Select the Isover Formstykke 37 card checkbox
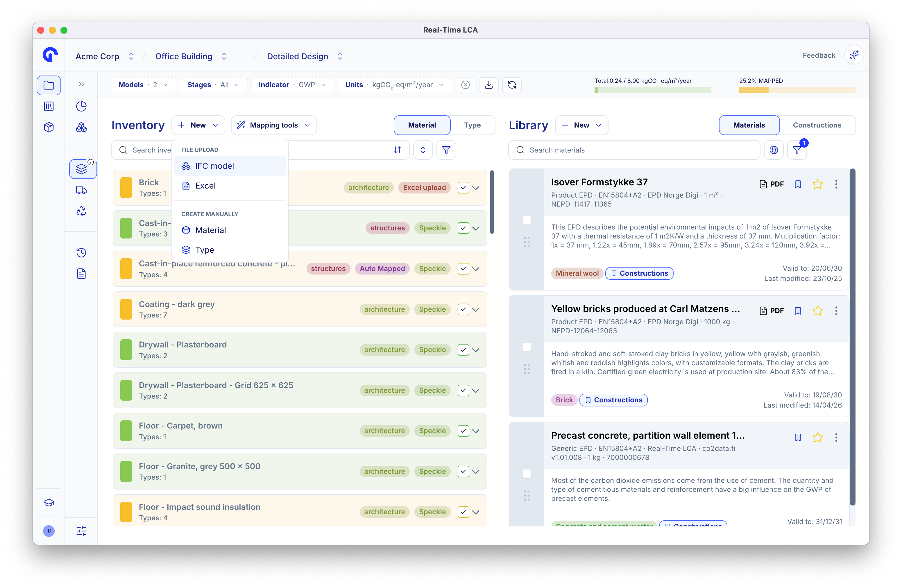The image size is (902, 588). click(x=527, y=220)
